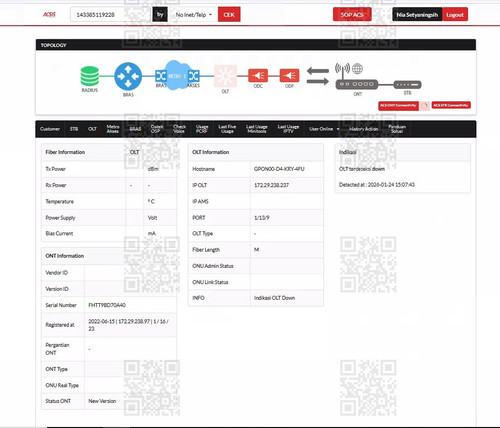Click the Temperature row label
The width and height of the screenshot is (500, 428).
pos(59,202)
